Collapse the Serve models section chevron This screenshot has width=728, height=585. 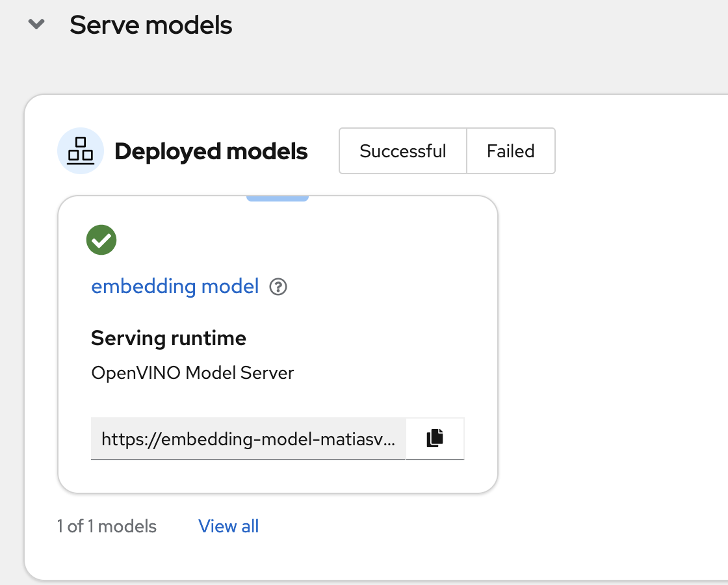(x=36, y=24)
